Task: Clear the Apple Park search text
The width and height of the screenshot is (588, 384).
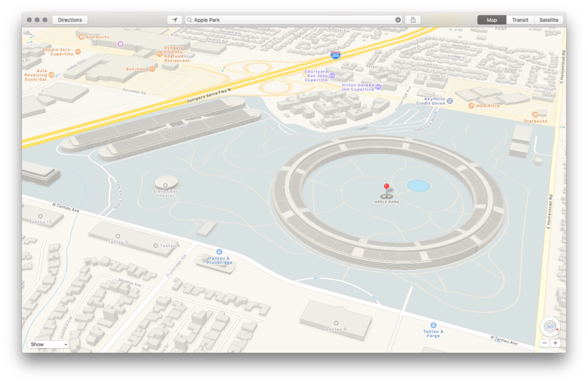Action: [398, 20]
